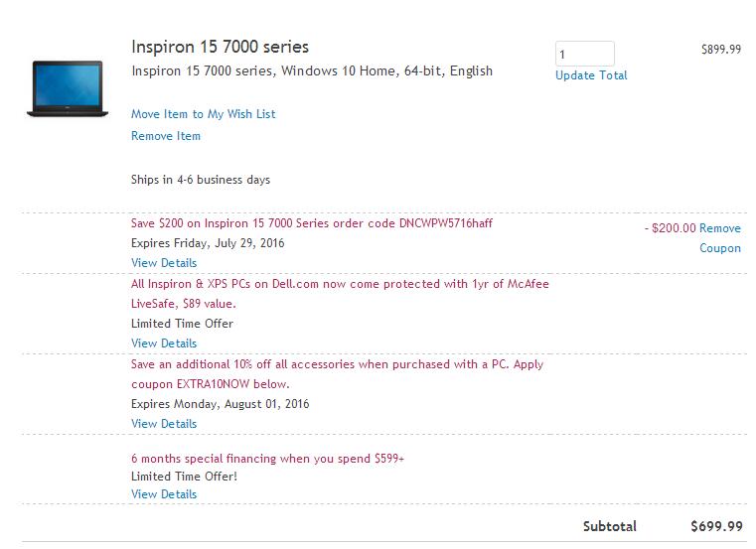
Task: Click the -$200.00 discount amount
Action: coord(671,228)
